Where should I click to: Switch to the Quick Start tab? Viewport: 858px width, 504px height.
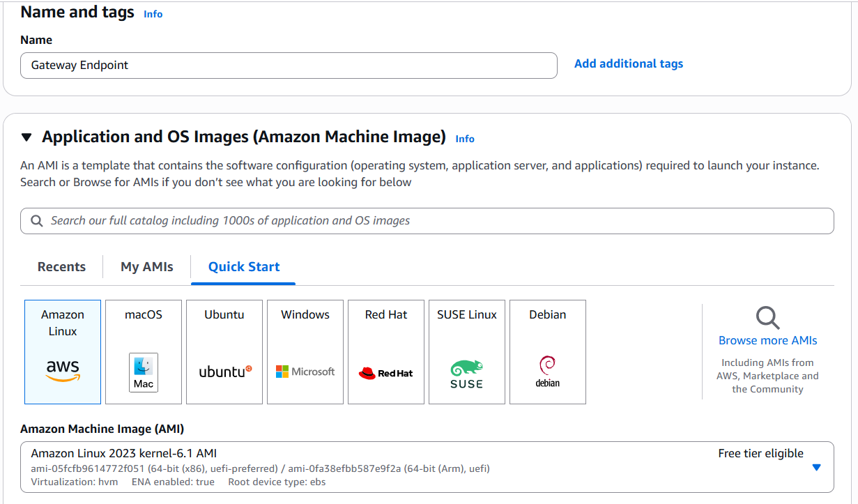[x=244, y=267]
